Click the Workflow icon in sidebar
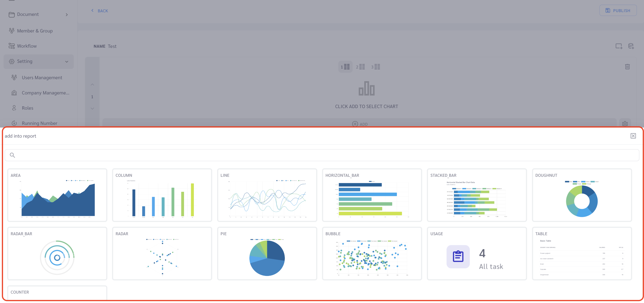Image resolution: width=644 pixels, height=303 pixels. point(11,46)
